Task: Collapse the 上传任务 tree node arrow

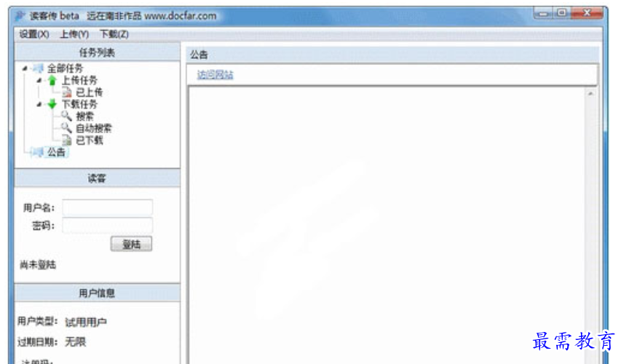Action: pyautogui.click(x=39, y=80)
